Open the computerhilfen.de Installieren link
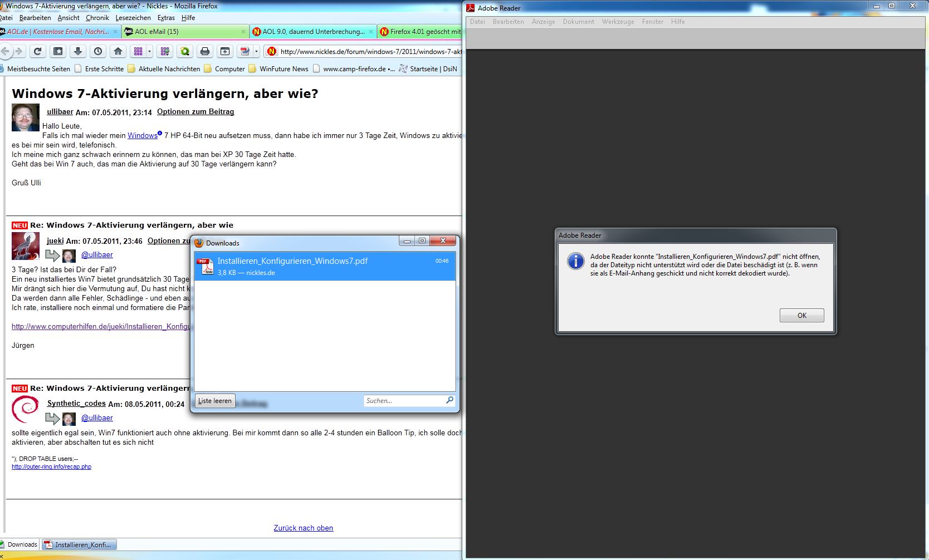This screenshot has height=560, width=929. coord(101,327)
